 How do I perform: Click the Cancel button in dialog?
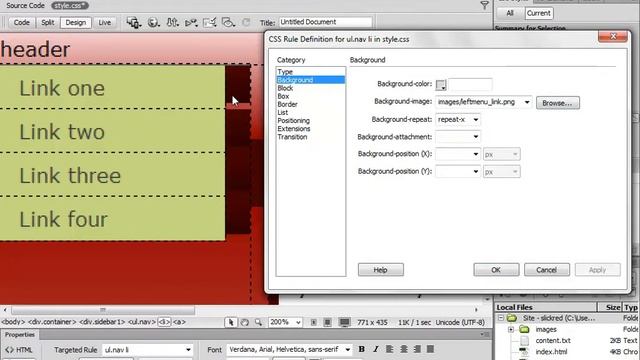coord(547,270)
